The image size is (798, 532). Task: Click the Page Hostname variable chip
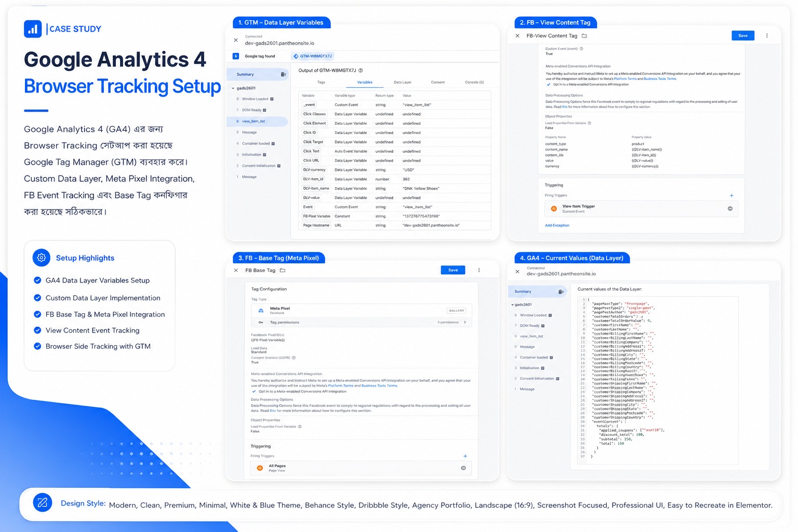click(316, 225)
